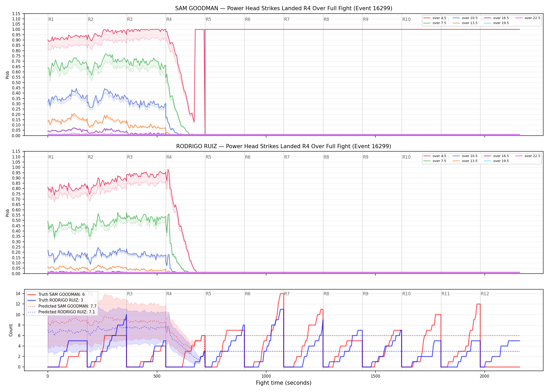Select 'over 22.5' in SAM GOODMAN legend
Image resolution: width=549 pixels, height=392 pixels.
click(x=528, y=18)
